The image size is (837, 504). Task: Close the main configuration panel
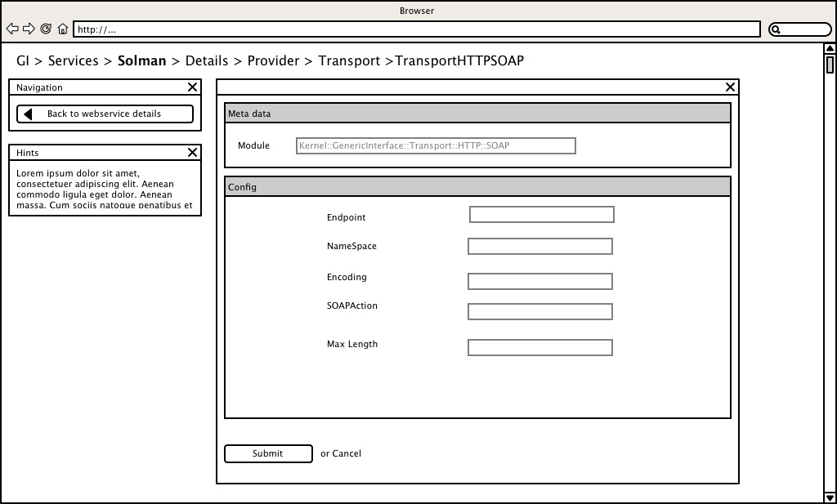730,87
